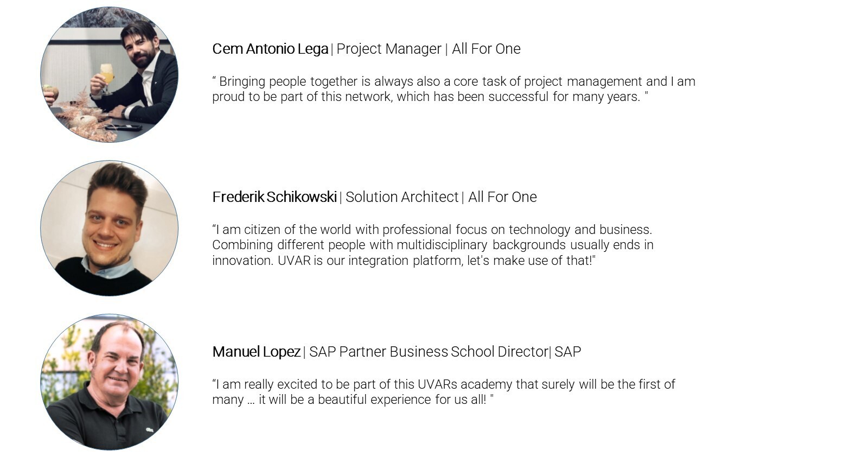The image size is (868, 456).
Task: Click the cocktail glass in Cem's photo
Action: point(107,78)
